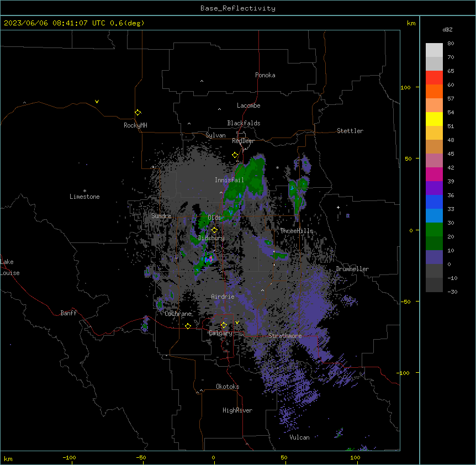Click the green 30 dBZ legend swatch
Image resolution: width=476 pixels, height=465 pixels.
pos(434,230)
